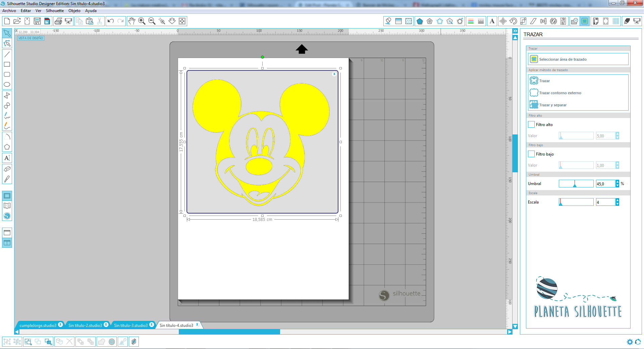Undo the last action
This screenshot has width=644, height=349.
pyautogui.click(x=110, y=21)
